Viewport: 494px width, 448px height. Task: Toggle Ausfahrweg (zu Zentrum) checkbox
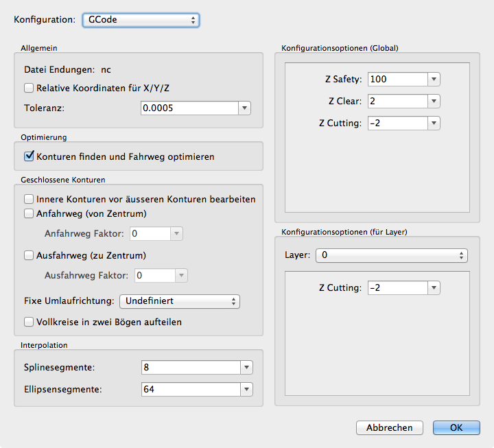[29, 255]
